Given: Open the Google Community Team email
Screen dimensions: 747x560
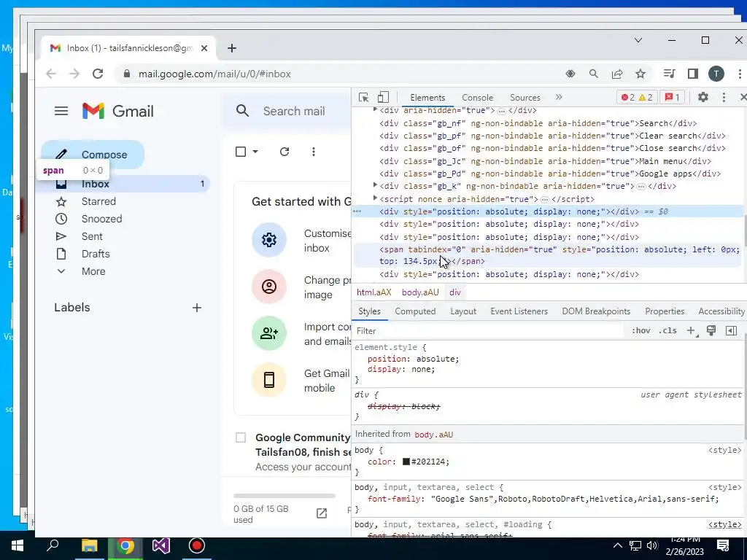Looking at the screenshot, I should coord(303,451).
